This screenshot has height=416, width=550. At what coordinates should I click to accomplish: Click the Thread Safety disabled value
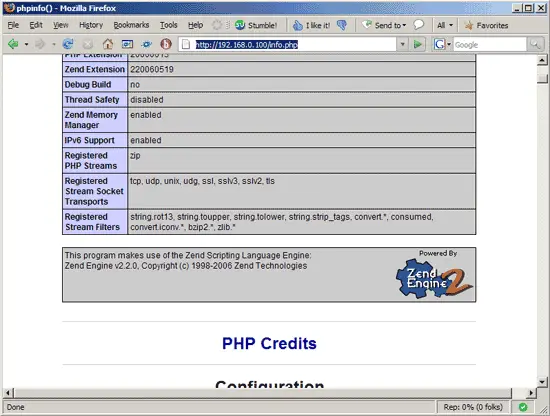(147, 100)
